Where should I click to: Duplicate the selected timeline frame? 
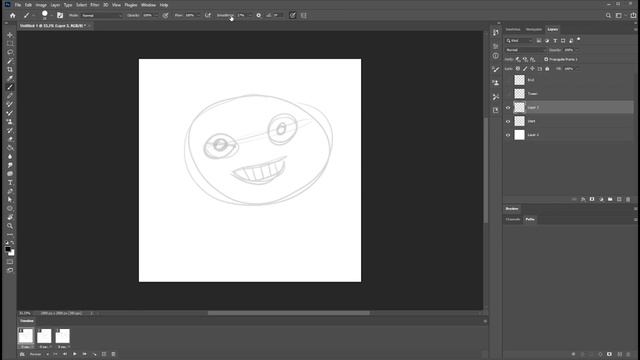click(x=104, y=354)
